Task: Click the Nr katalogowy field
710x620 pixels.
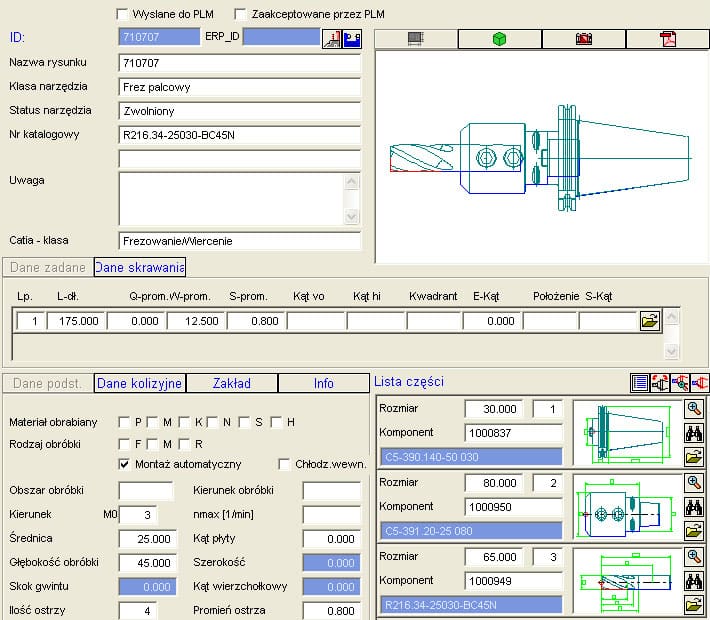Action: (240, 135)
